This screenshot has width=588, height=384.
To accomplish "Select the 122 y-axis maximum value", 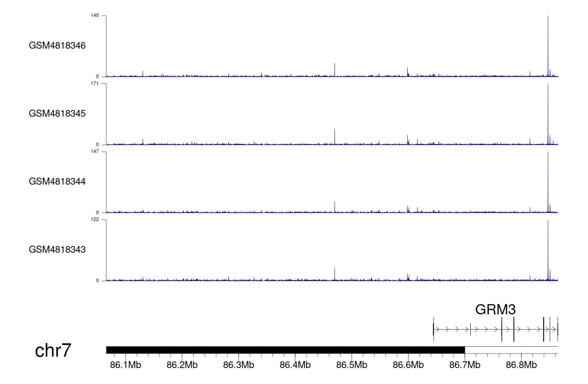I will coord(95,219).
